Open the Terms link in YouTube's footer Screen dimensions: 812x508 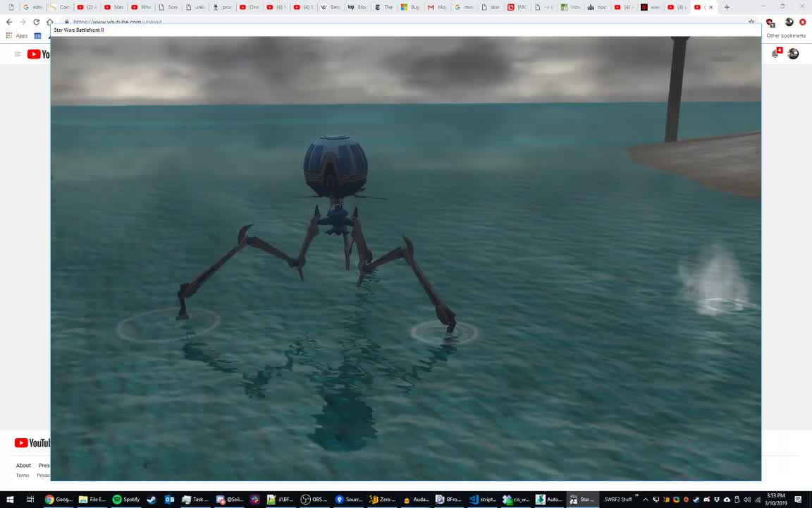[x=22, y=475]
